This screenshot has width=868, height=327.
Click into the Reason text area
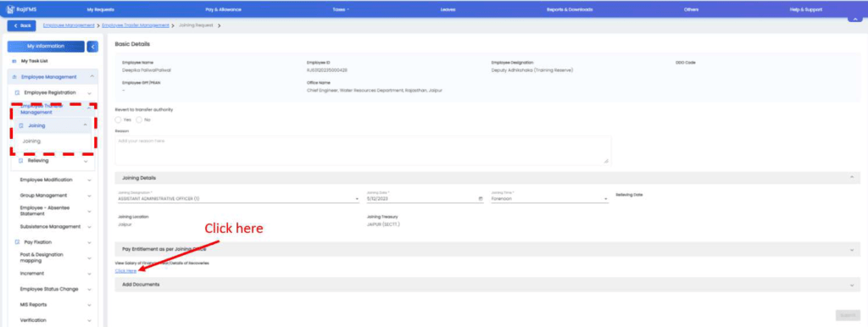(x=363, y=150)
